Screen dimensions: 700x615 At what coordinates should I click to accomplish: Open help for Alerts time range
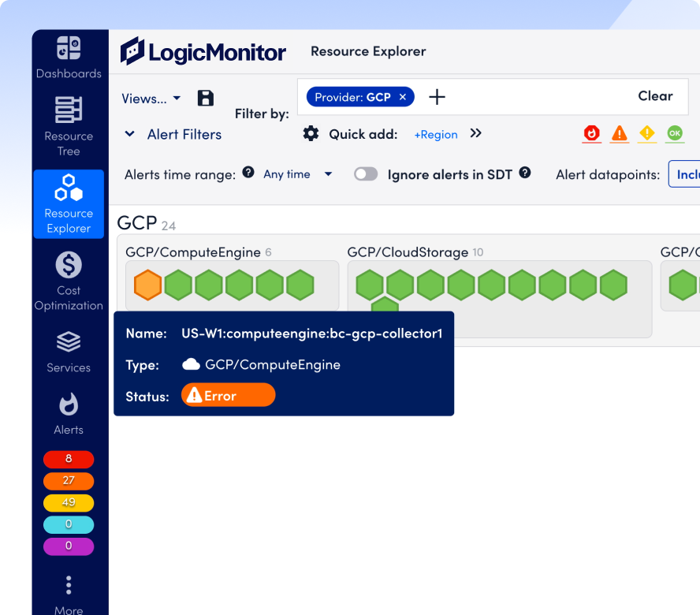point(248,173)
